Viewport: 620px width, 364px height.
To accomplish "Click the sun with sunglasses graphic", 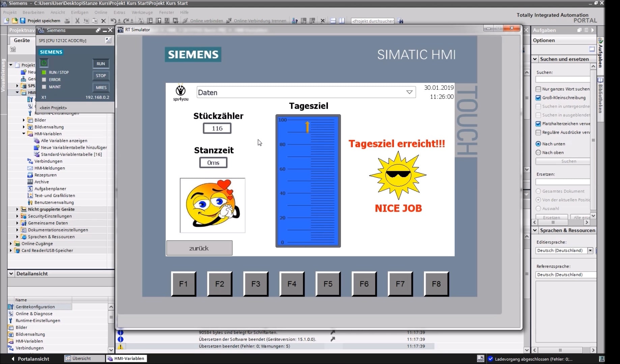I will [398, 175].
